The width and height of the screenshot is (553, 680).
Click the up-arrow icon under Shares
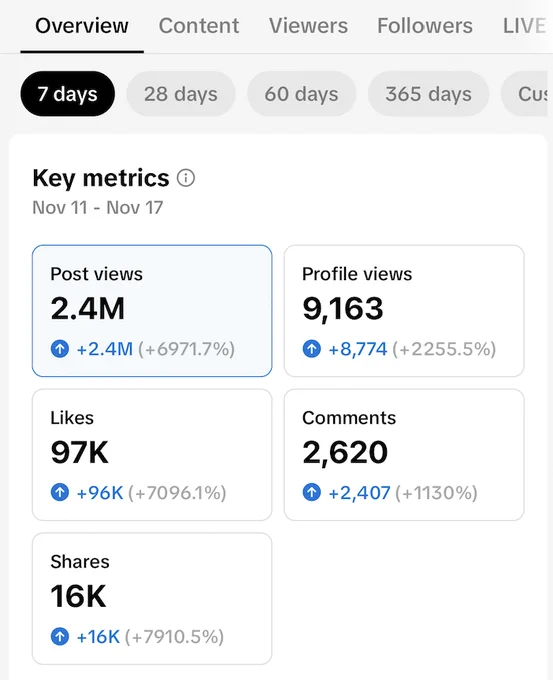pyautogui.click(x=60, y=637)
